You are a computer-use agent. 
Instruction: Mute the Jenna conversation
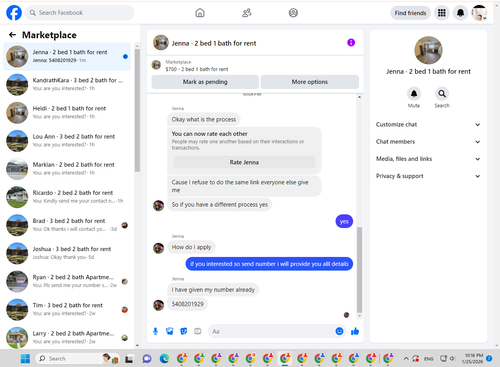coord(414,94)
